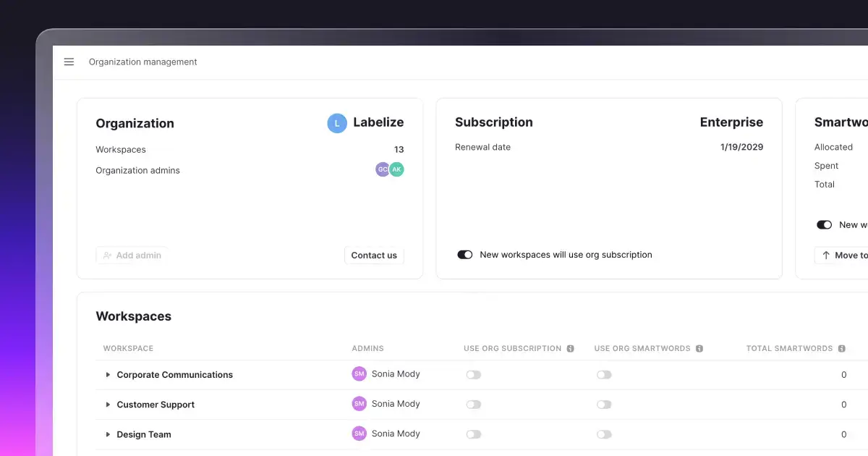Enable org smartwords for Design Team
Screen dimensions: 868x456
(605, 434)
